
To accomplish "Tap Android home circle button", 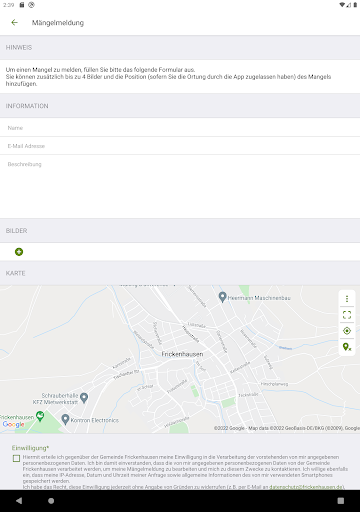I will pos(51,501).
